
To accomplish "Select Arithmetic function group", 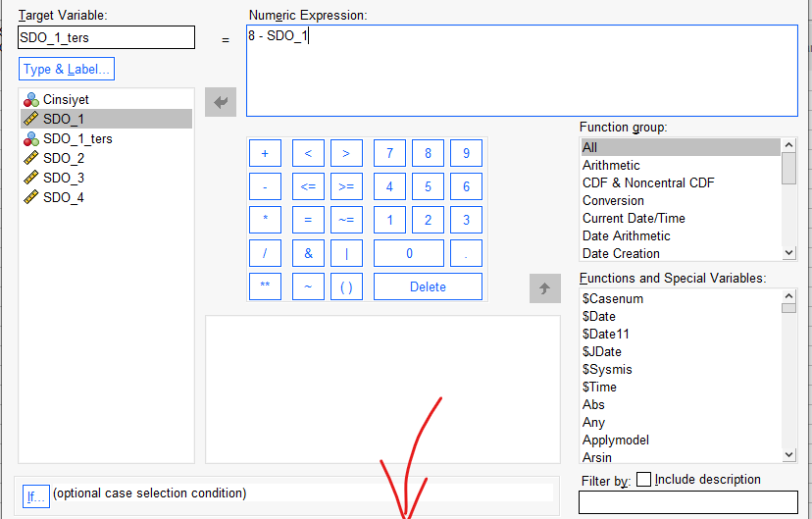I will pyautogui.click(x=681, y=165).
